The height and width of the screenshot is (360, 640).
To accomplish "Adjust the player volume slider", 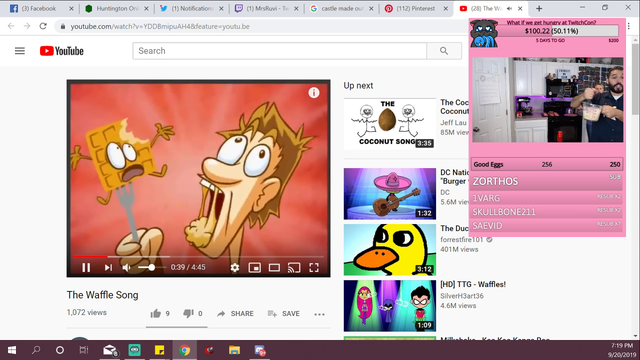I will point(151,267).
